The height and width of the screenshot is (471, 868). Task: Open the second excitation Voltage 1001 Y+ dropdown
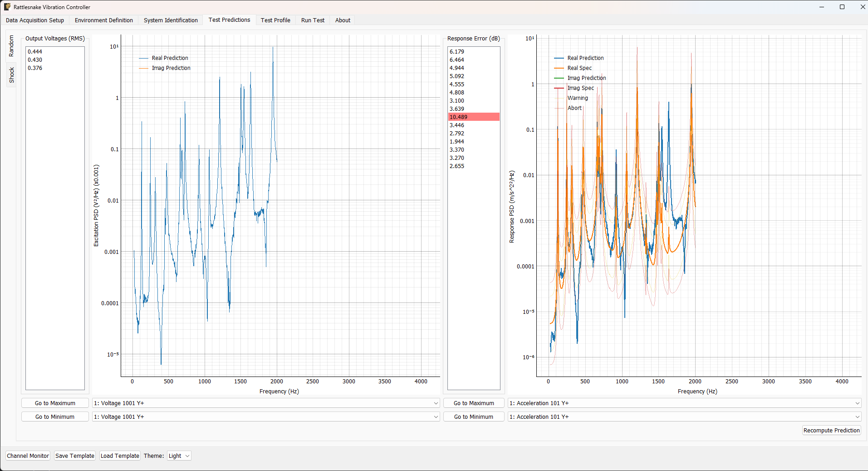point(266,416)
